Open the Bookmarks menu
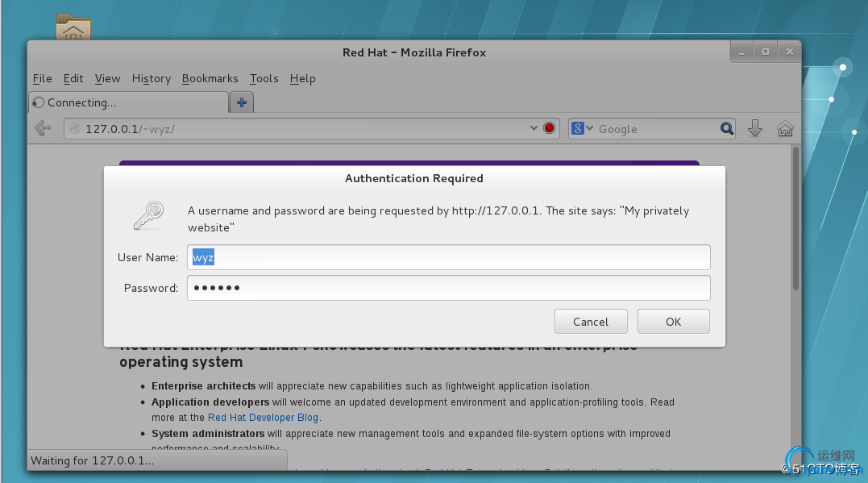 (x=210, y=79)
